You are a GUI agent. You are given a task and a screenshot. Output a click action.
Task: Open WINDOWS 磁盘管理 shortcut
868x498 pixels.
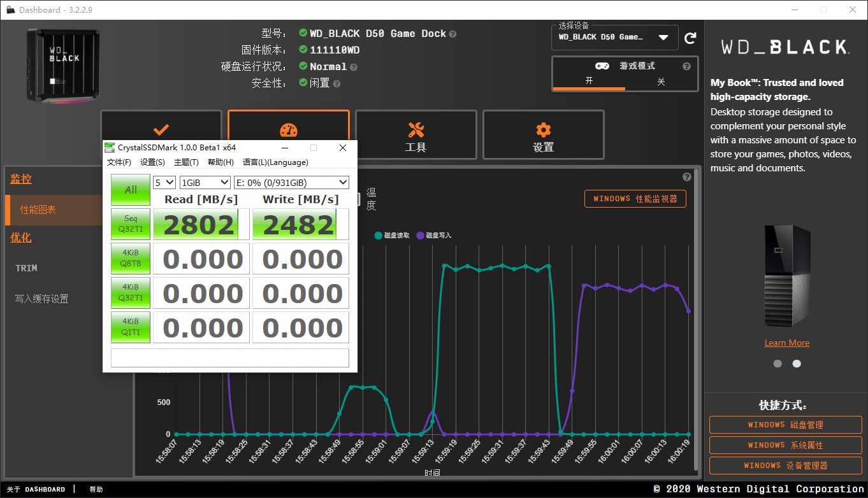tap(786, 425)
